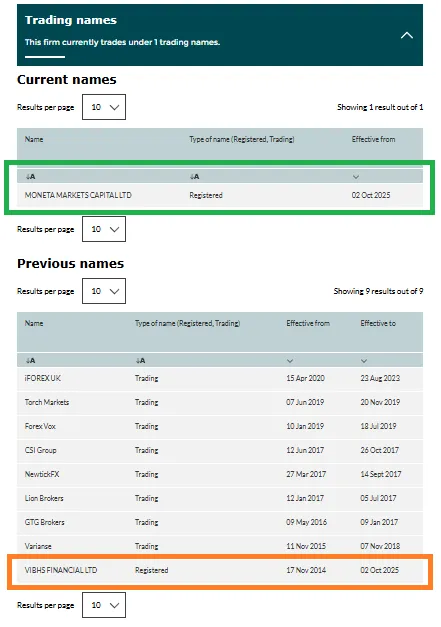Click the 07 Nov 2018 date cell

click(x=380, y=546)
